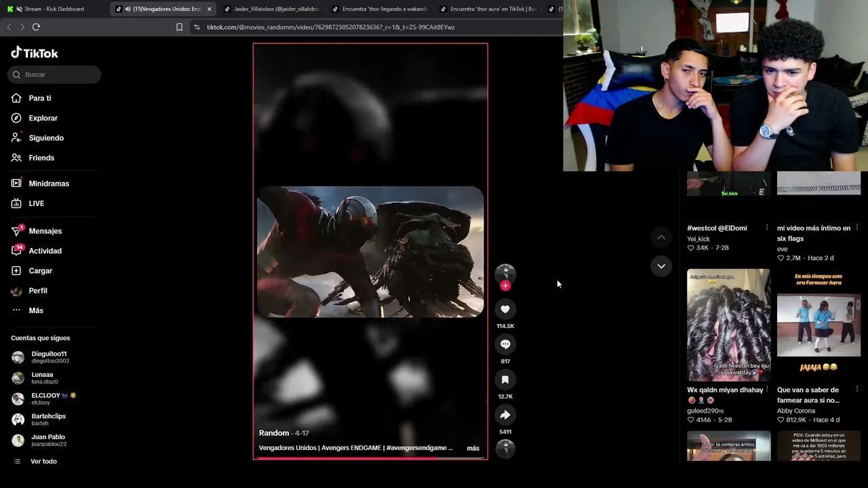868x488 pixels.
Task: Open guleed290 author name
Action: (705, 411)
